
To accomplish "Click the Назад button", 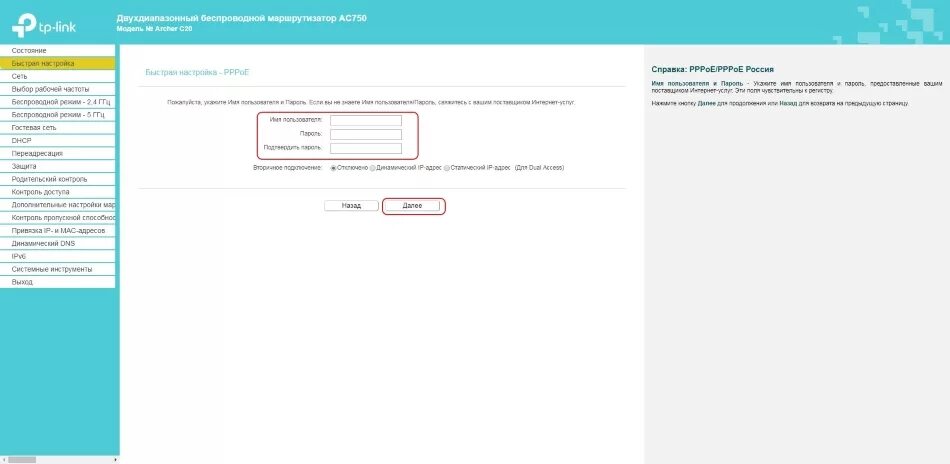I will (x=351, y=206).
